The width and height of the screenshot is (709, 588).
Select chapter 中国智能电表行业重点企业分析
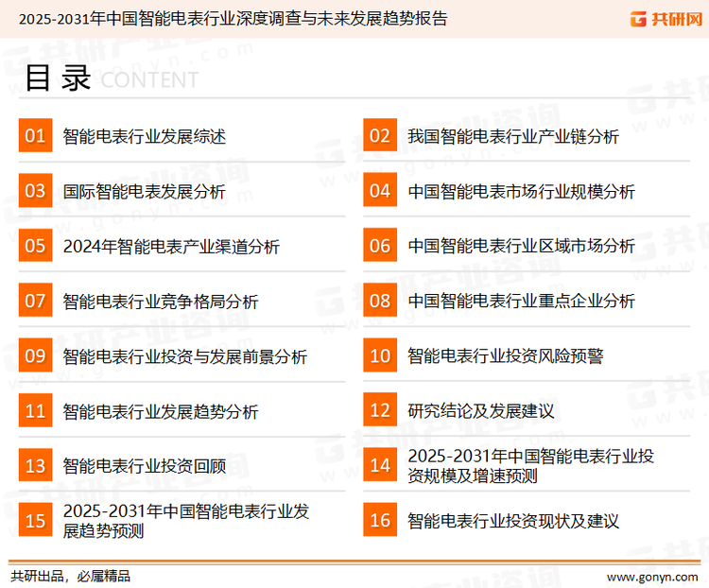click(521, 301)
